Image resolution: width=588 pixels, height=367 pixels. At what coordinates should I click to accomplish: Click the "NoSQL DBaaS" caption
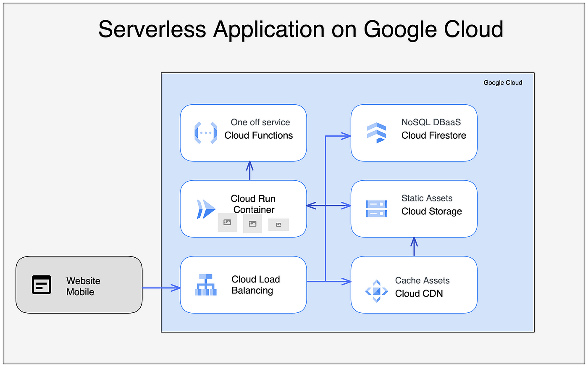[431, 122]
